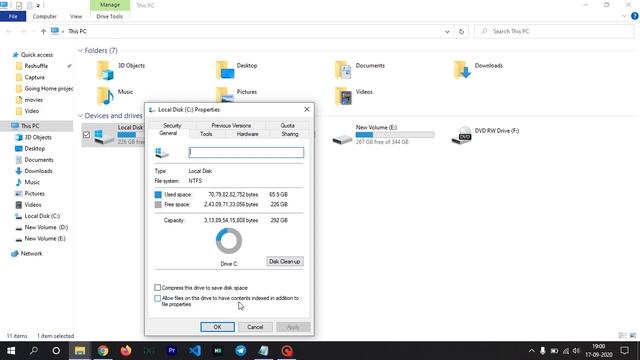Uncheck the Local Disk item checkbox
The image size is (640, 360).
click(86, 134)
